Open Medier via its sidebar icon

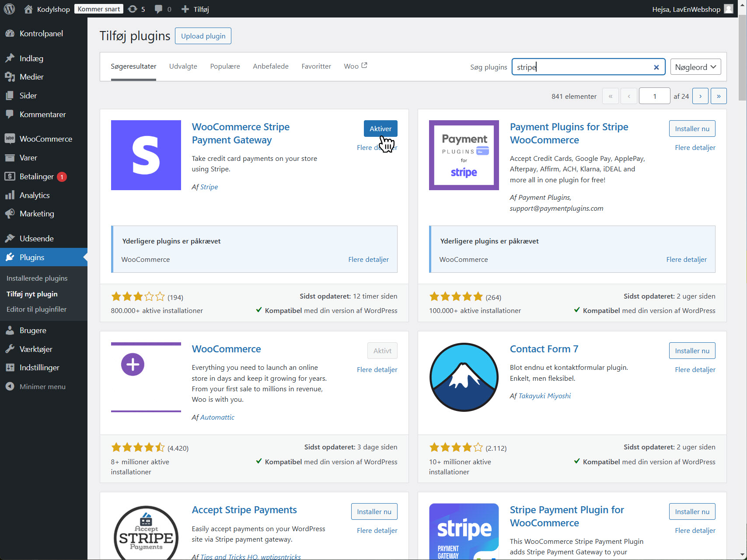click(10, 77)
